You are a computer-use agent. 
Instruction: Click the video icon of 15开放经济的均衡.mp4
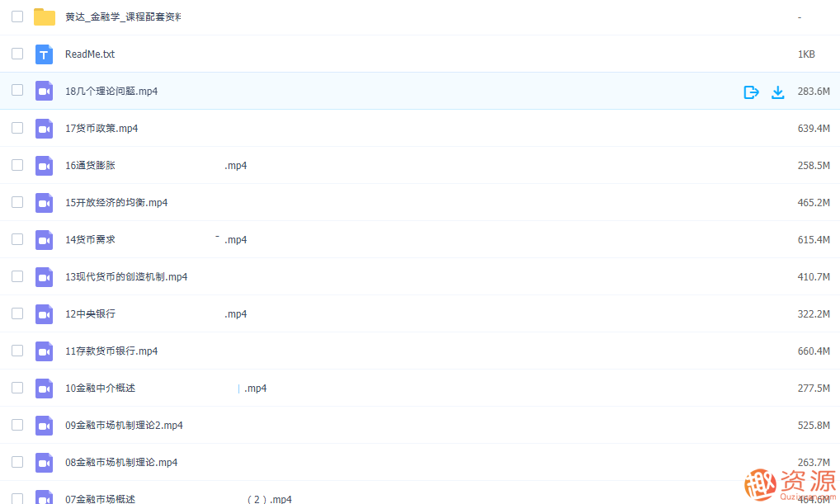[x=44, y=202]
